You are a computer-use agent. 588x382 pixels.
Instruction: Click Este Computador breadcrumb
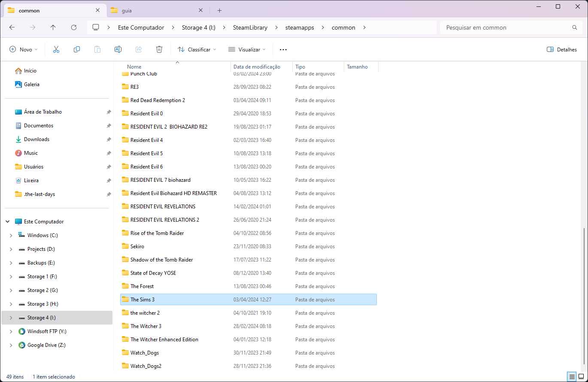tap(141, 27)
